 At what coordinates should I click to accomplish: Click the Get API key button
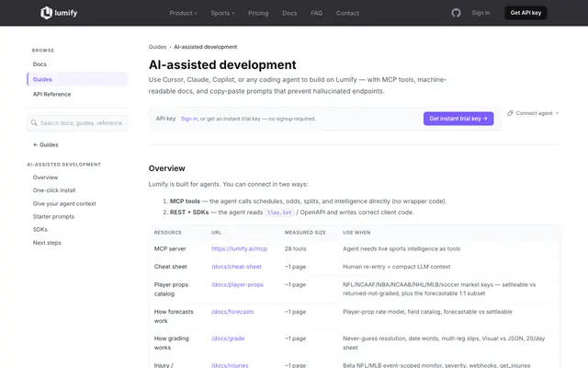pyautogui.click(x=526, y=13)
